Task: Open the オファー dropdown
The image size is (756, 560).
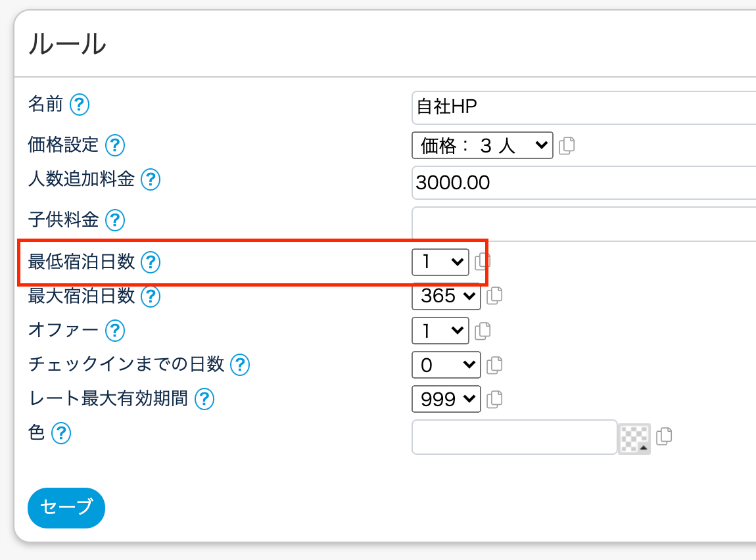Action: tap(440, 330)
